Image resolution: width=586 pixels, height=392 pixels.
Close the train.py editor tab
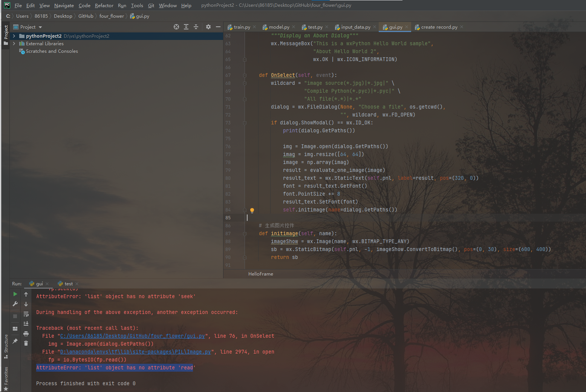click(255, 27)
